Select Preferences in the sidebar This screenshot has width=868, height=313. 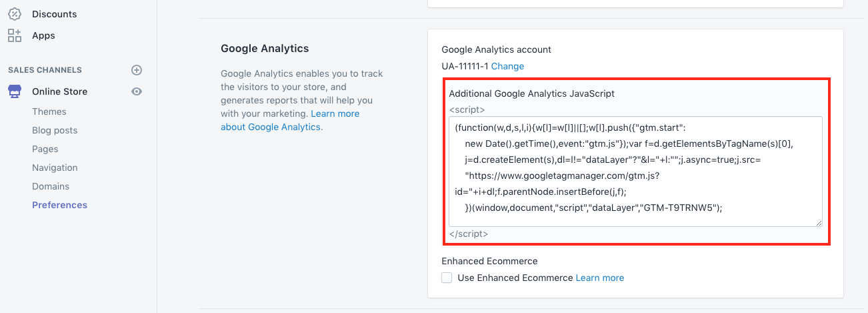coord(59,205)
